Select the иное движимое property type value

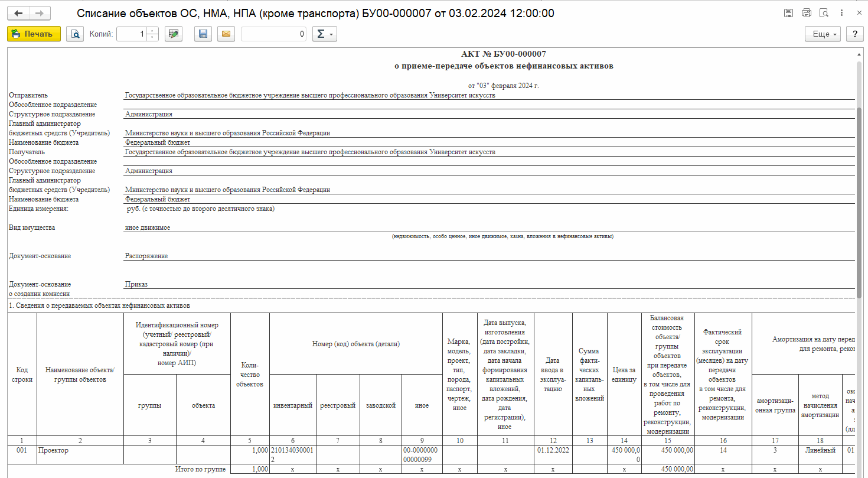coord(148,227)
